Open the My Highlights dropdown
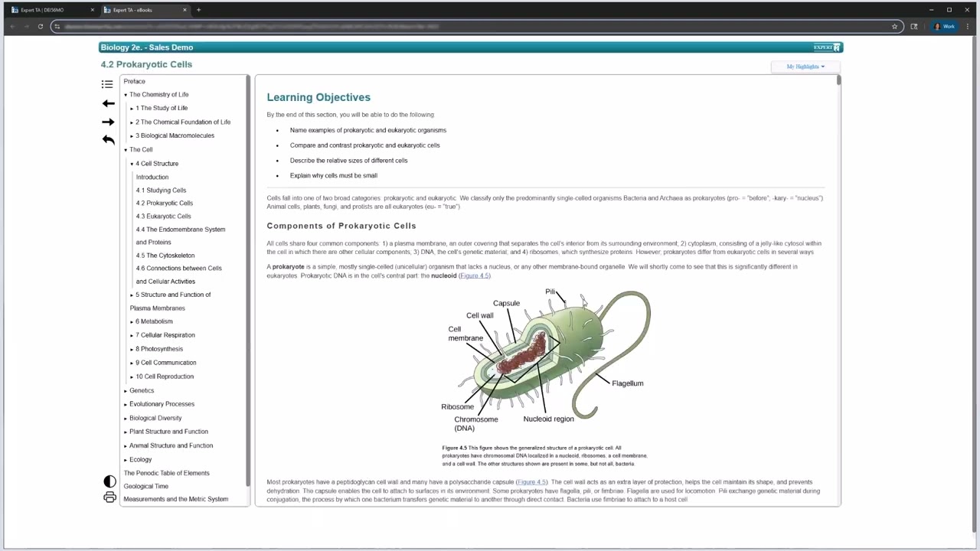Screen dimensions: 980x551 [805, 67]
